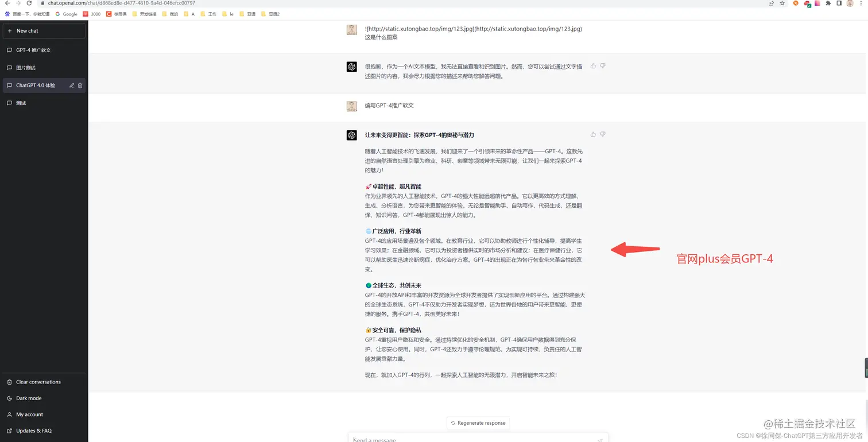
Task: Click the 全球生态，共创未来 subheading
Action: click(x=397, y=285)
